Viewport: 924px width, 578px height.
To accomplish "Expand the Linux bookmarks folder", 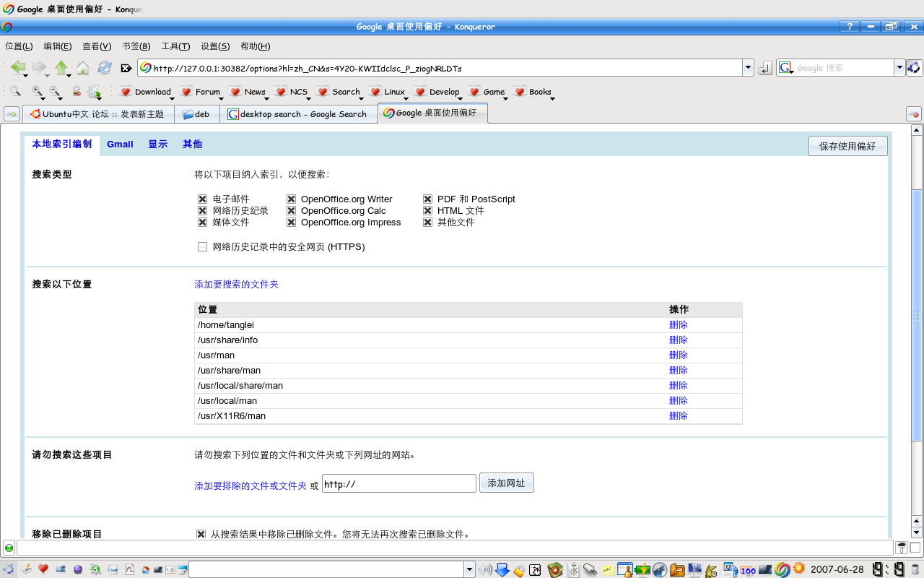I will click(x=388, y=92).
